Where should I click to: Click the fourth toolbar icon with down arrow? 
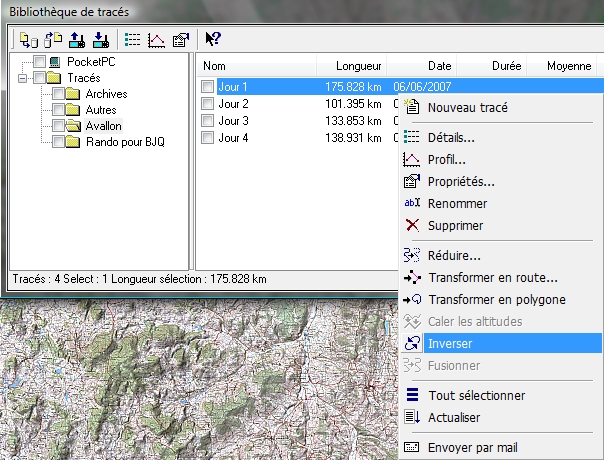[x=100, y=40]
